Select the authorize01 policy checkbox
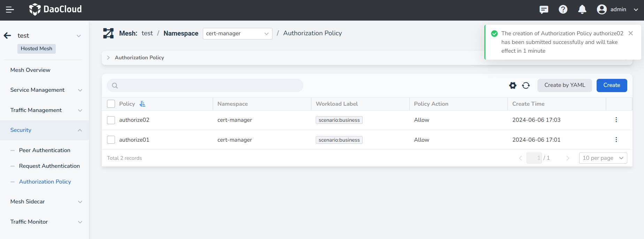This screenshot has height=239, width=644. (111, 140)
